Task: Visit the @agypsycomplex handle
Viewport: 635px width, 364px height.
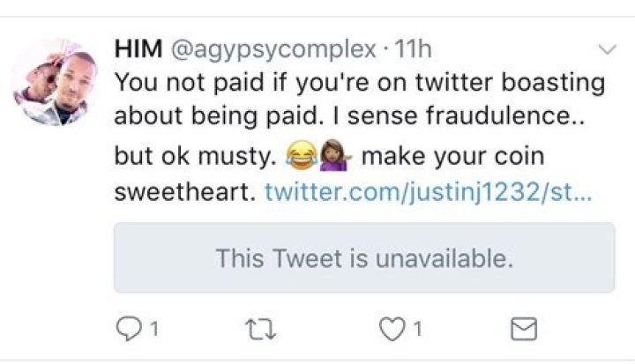Action: pos(271,49)
